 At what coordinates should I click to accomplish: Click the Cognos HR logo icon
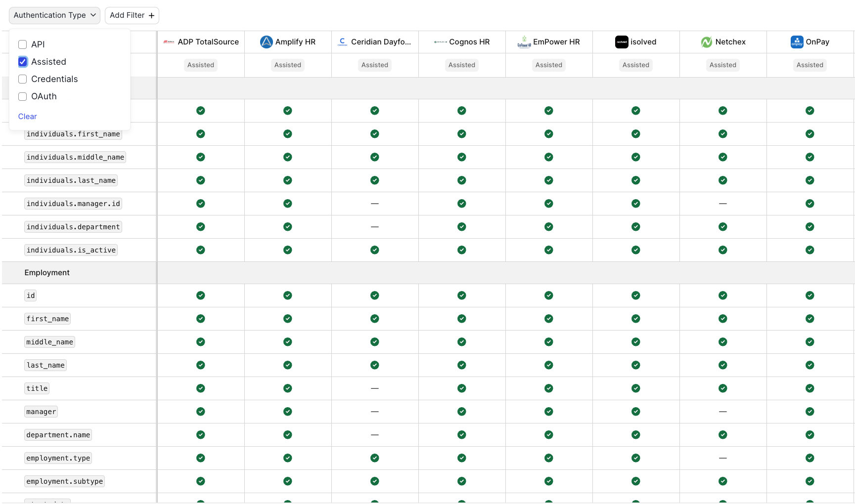[440, 42]
